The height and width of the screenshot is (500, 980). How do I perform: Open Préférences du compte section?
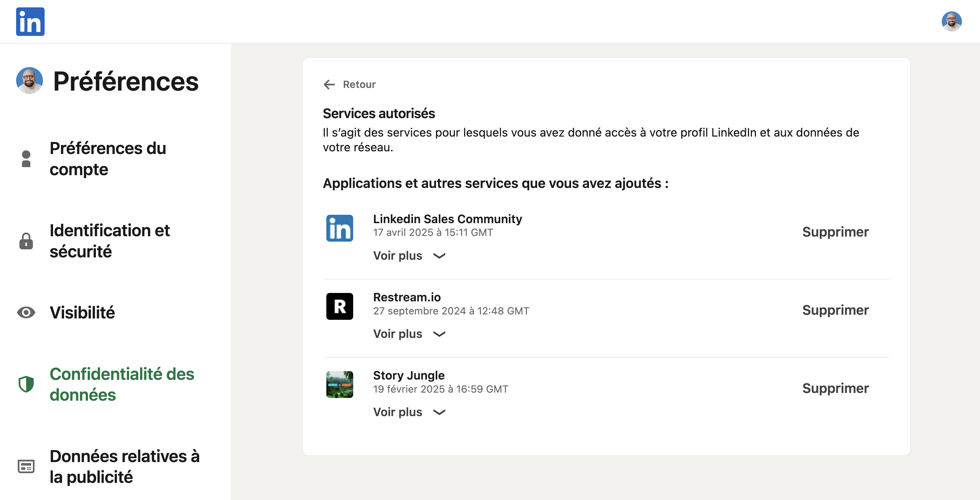[108, 159]
